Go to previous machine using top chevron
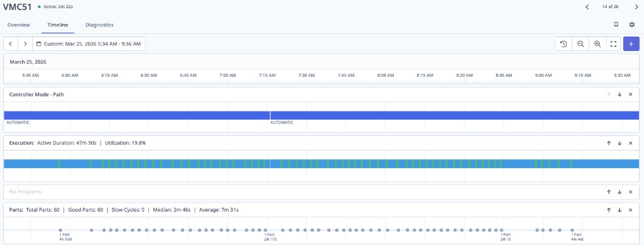644x245 pixels. pyautogui.click(x=587, y=7)
